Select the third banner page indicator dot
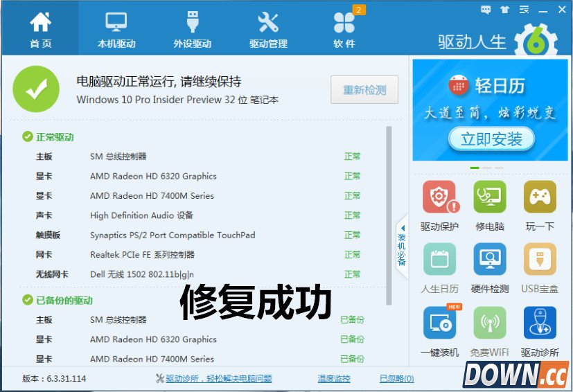573x392 pixels. (499, 168)
